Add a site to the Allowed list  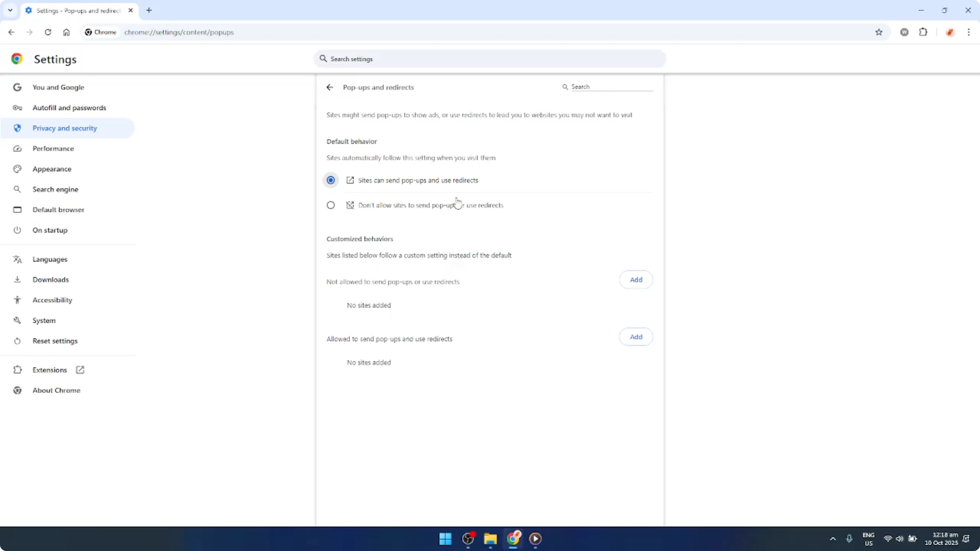pyautogui.click(x=636, y=337)
